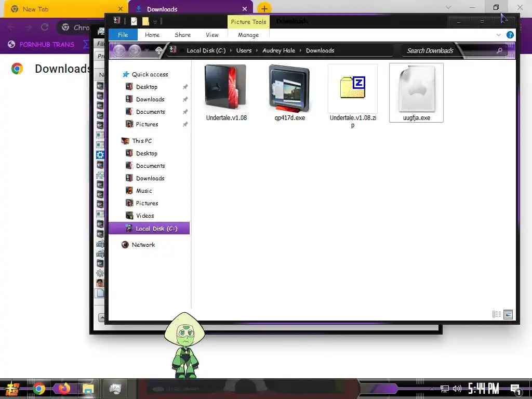The height and width of the screenshot is (399, 532).
Task: Open the File tab in Explorer ribbon
Action: point(123,35)
